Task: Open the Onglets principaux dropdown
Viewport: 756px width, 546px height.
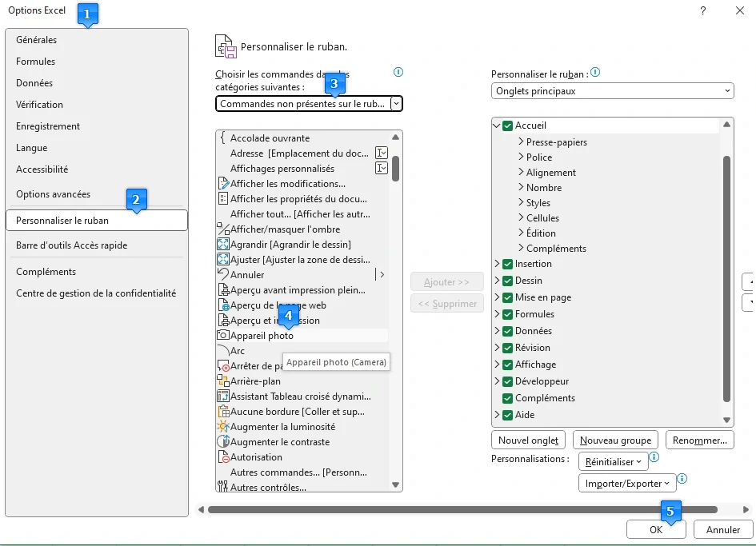Action: click(x=612, y=91)
